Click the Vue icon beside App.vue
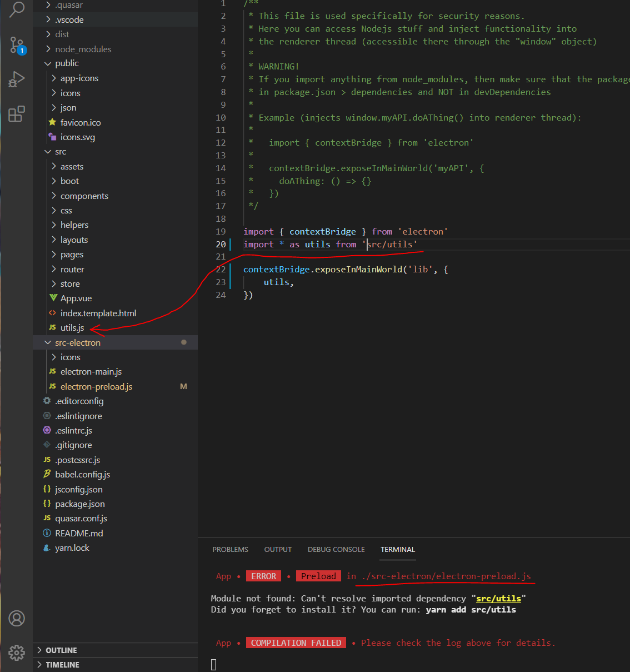The image size is (630, 672). (53, 298)
